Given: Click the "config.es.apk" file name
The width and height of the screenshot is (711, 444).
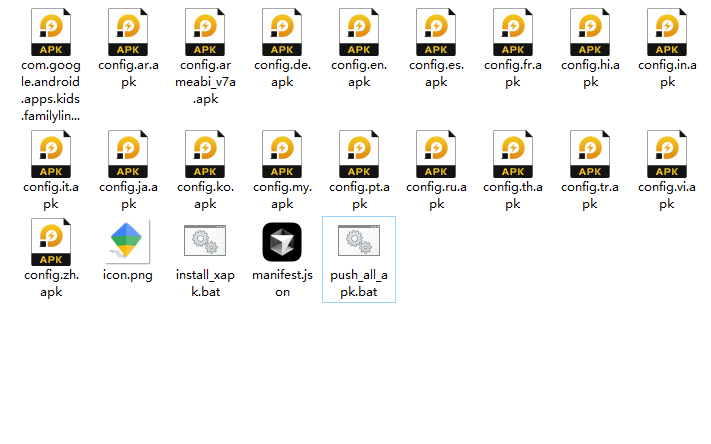Looking at the screenshot, I should (436, 73).
